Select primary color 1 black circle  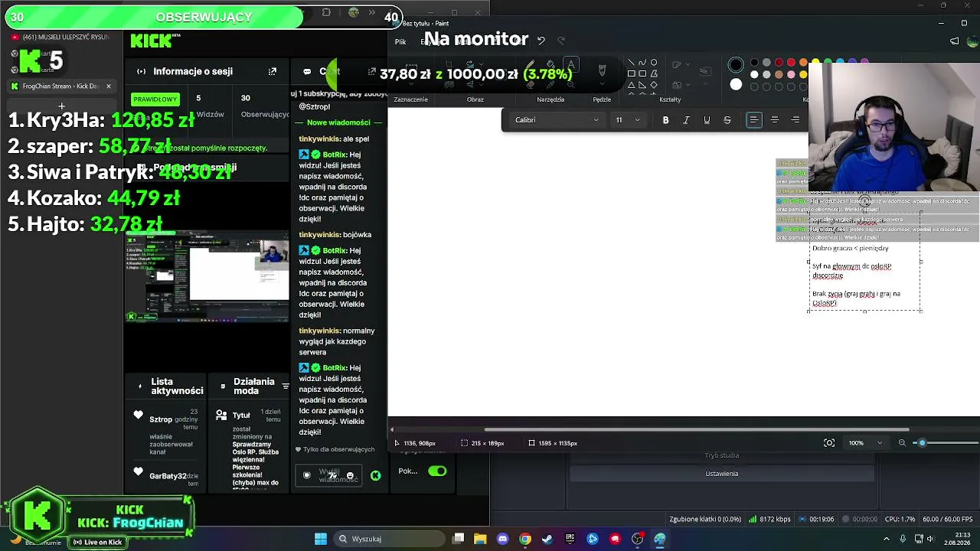[736, 65]
